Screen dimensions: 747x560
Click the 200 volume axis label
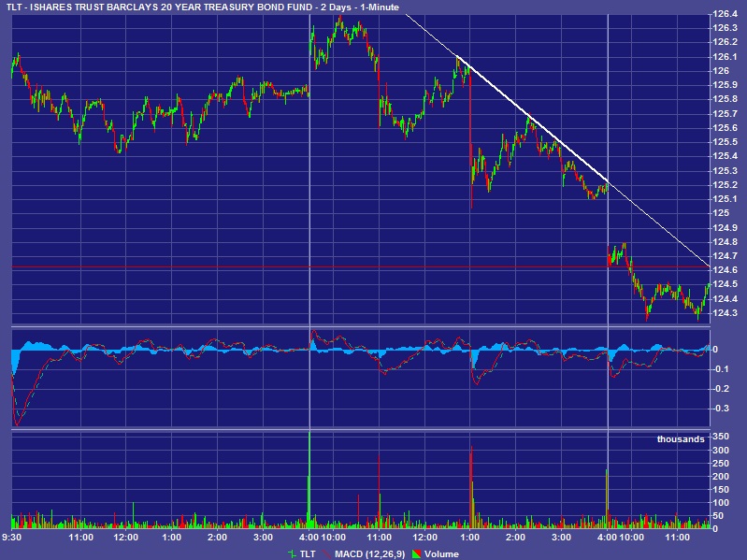tap(721, 476)
